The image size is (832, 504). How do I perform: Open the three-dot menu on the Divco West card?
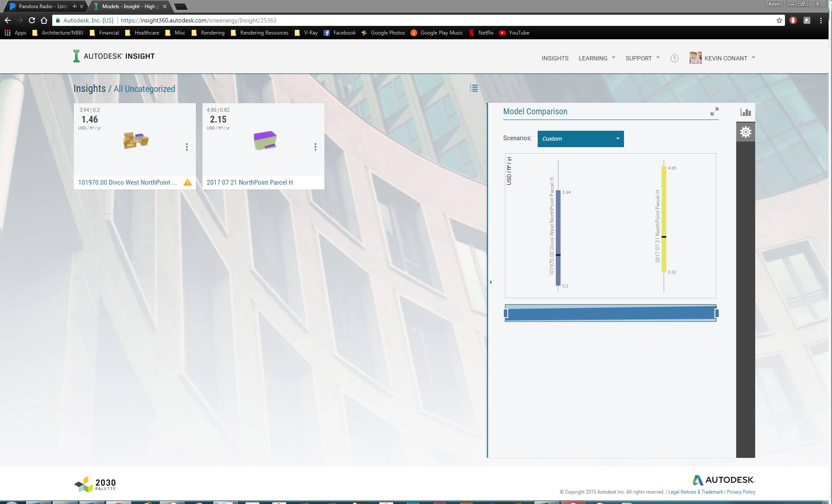pyautogui.click(x=187, y=147)
